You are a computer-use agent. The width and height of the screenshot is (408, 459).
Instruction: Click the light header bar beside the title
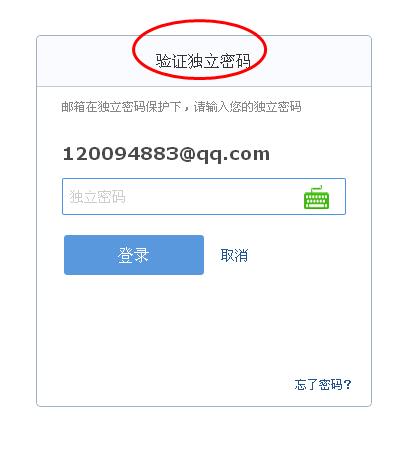click(x=85, y=61)
